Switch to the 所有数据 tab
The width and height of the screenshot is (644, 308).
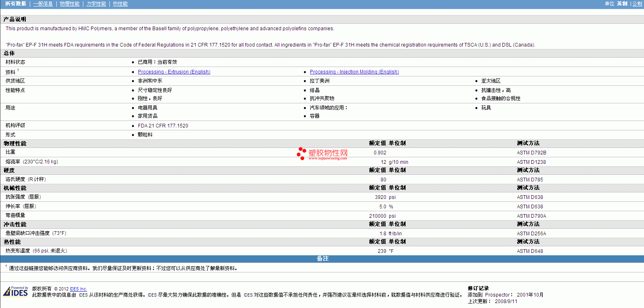point(16,4)
